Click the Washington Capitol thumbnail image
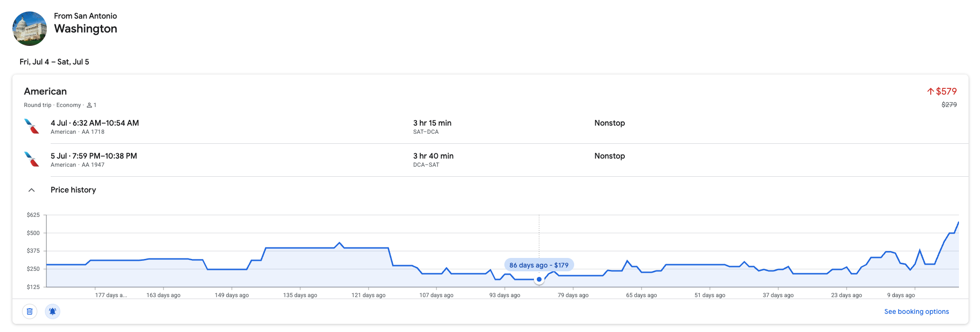The width and height of the screenshot is (980, 332). click(x=30, y=29)
